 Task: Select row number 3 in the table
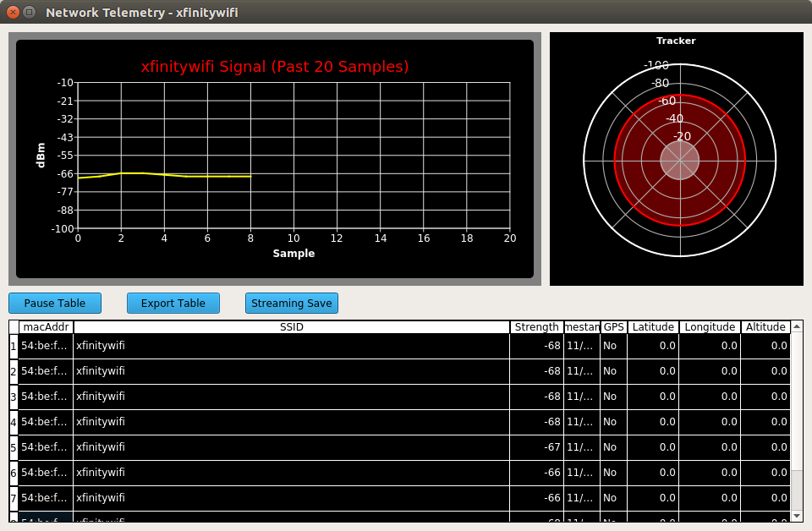click(254, 396)
